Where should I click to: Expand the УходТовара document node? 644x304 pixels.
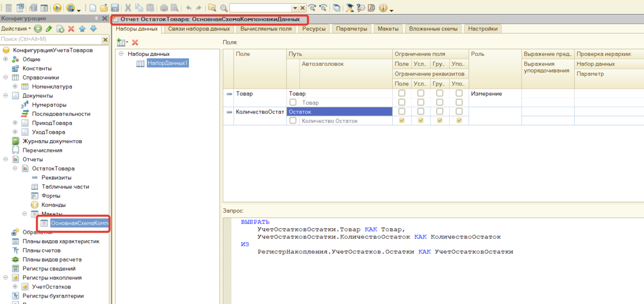(x=16, y=132)
